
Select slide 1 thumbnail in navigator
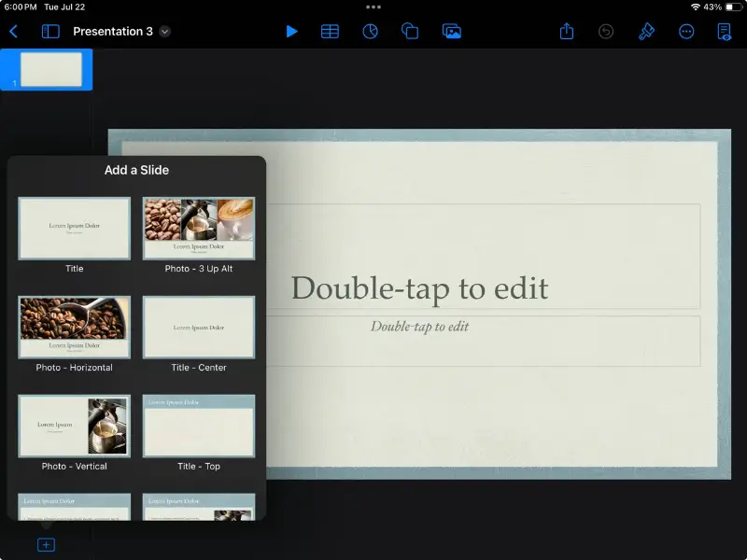tap(51, 69)
